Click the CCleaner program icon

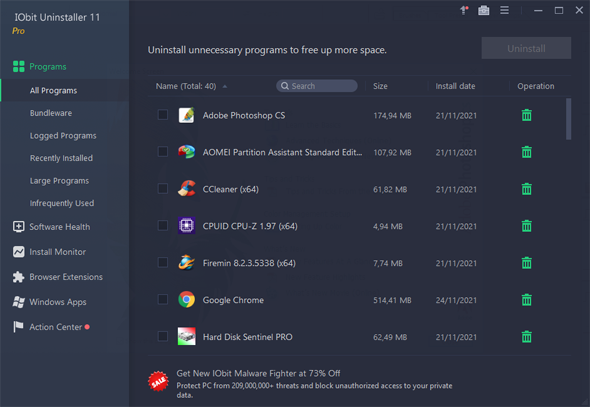tap(186, 189)
